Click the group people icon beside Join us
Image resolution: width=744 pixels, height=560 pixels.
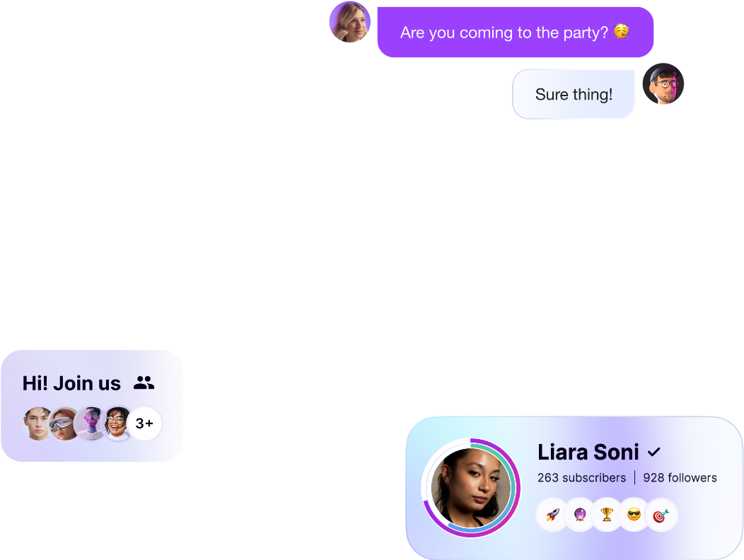point(144,383)
